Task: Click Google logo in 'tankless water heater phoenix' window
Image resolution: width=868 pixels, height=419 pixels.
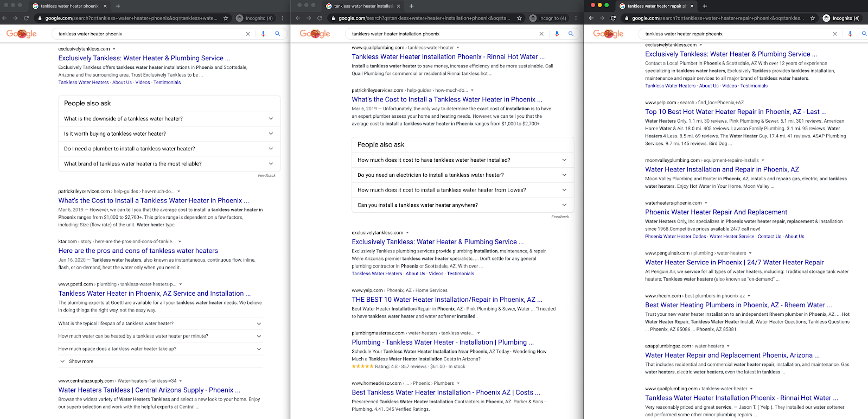Action: (x=22, y=34)
